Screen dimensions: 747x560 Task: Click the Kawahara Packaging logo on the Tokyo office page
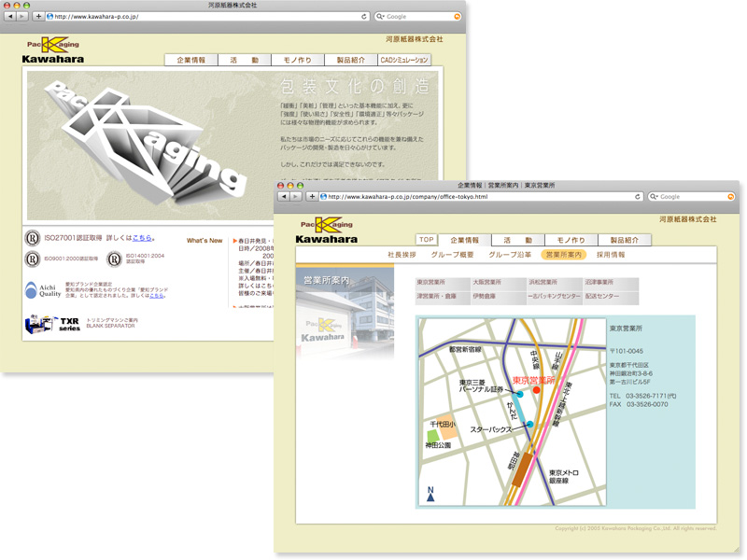pos(329,231)
